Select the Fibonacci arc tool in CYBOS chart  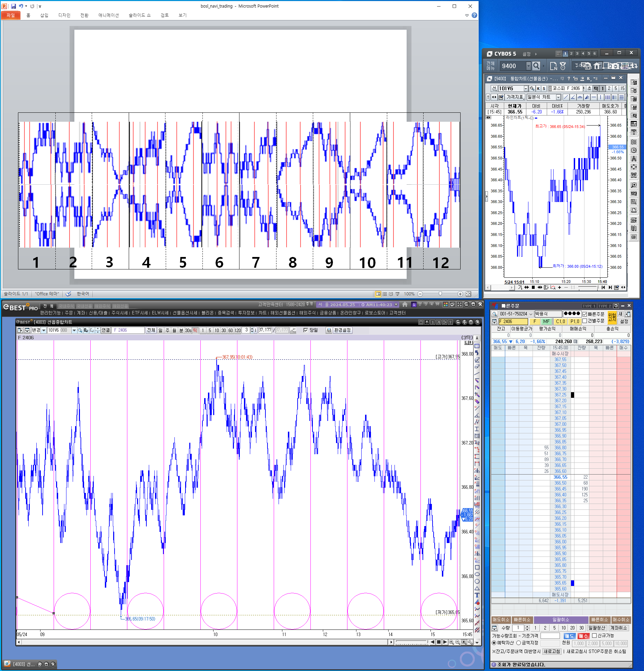(580, 97)
